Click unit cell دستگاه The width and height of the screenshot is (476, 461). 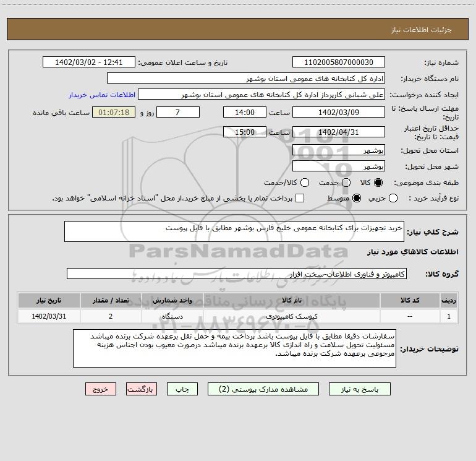(x=172, y=316)
